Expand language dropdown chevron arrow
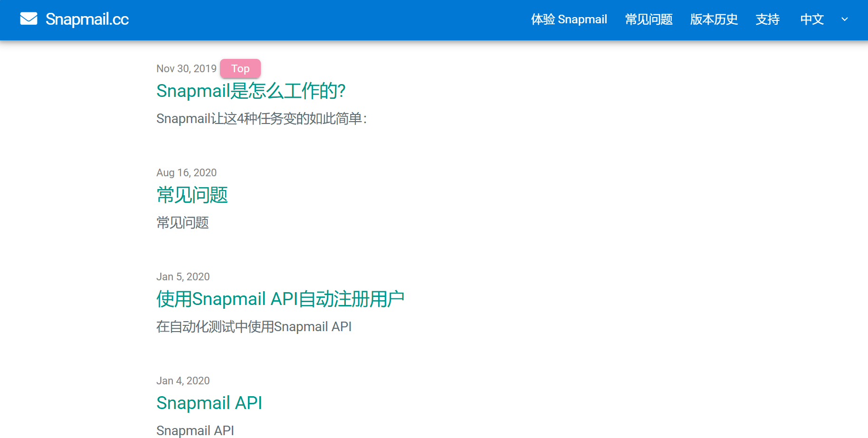 844,19
